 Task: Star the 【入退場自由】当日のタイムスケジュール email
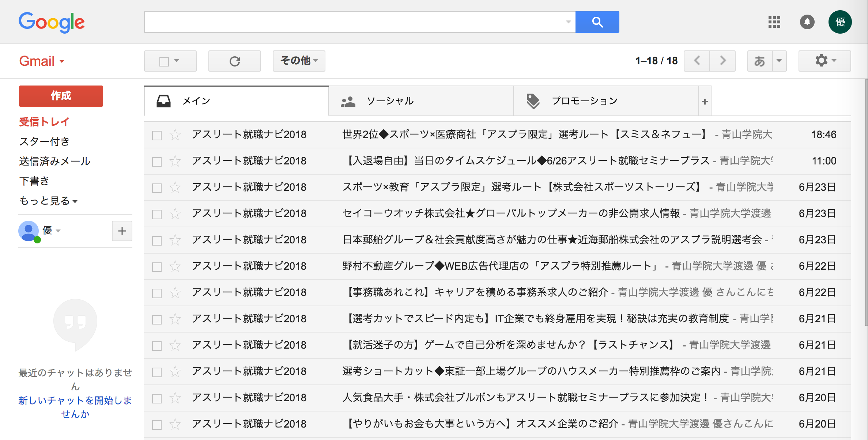[175, 161]
